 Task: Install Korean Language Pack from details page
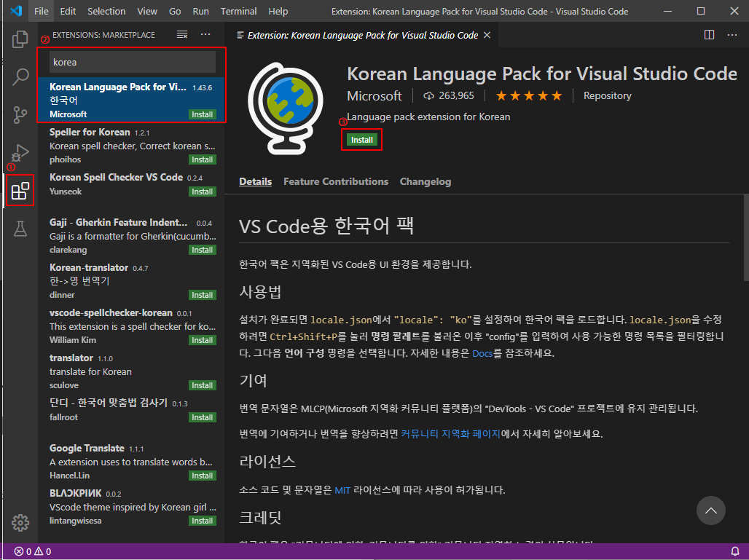click(x=361, y=140)
